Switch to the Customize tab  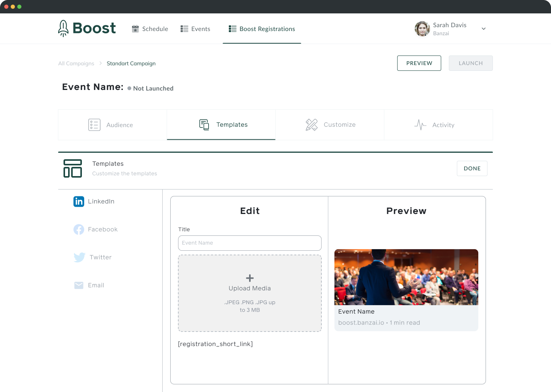(x=330, y=125)
